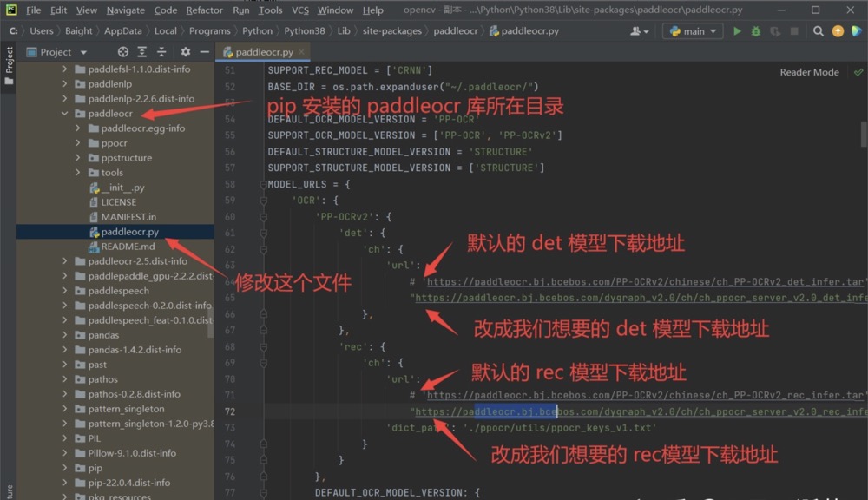Click Expand All icon in Project panel
Viewport: 868px width, 500px height.
[142, 52]
